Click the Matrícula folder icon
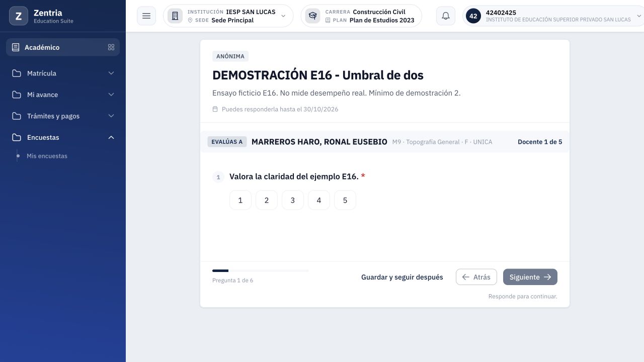 [17, 73]
